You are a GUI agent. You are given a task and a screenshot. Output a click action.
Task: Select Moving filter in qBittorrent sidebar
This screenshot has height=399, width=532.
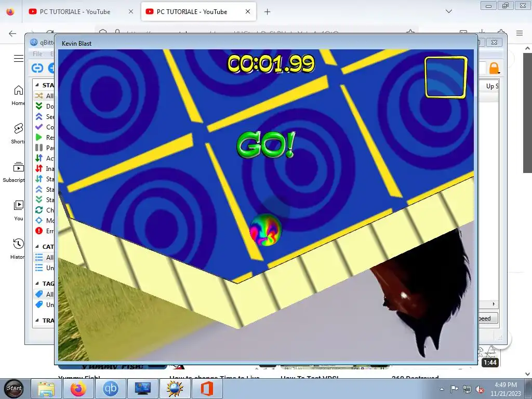pyautogui.click(x=44, y=220)
